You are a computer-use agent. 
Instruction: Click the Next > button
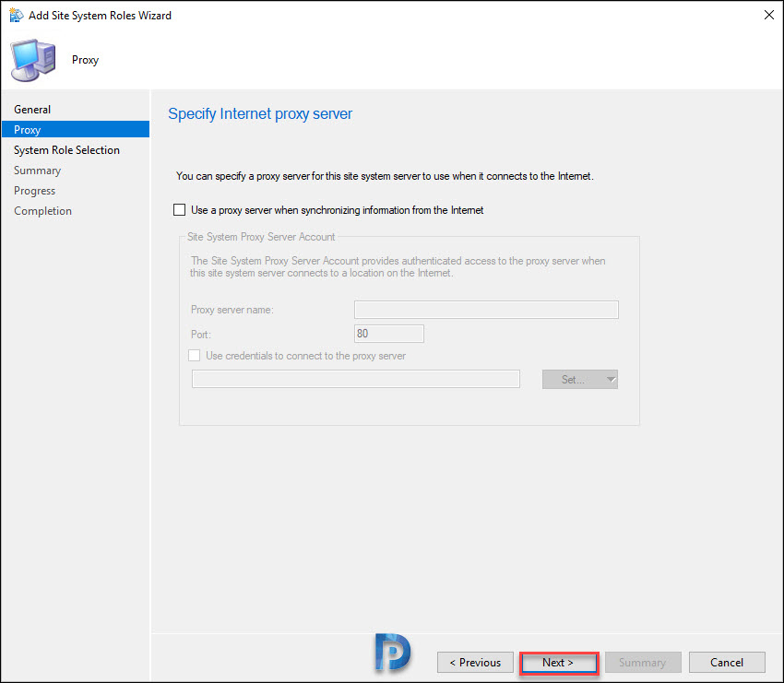[x=559, y=663]
